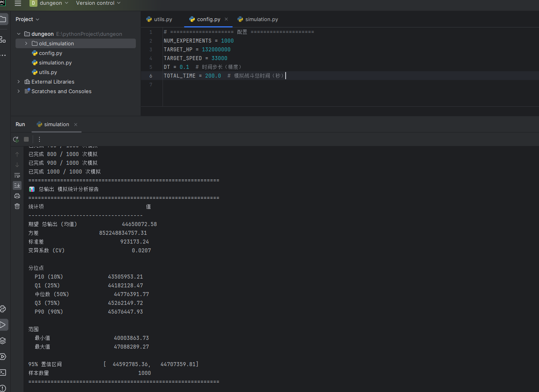Image resolution: width=539 pixels, height=392 pixels.
Task: Click the median value 44776391.77
Action: (131, 294)
